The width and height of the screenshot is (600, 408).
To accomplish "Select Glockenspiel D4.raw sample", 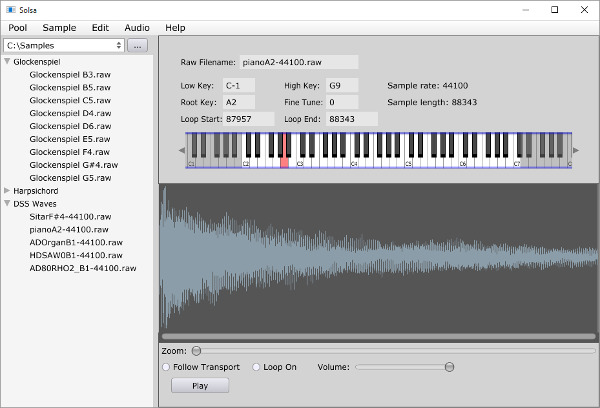I will click(70, 113).
